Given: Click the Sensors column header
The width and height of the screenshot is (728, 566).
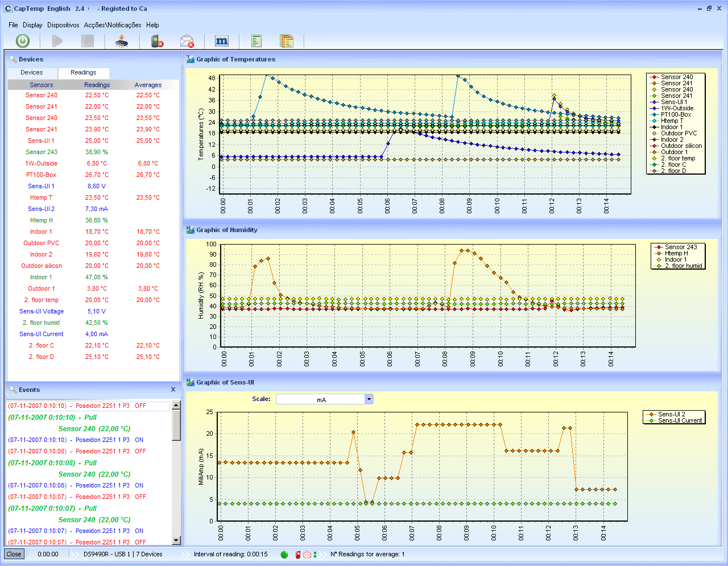Looking at the screenshot, I should click(x=42, y=85).
